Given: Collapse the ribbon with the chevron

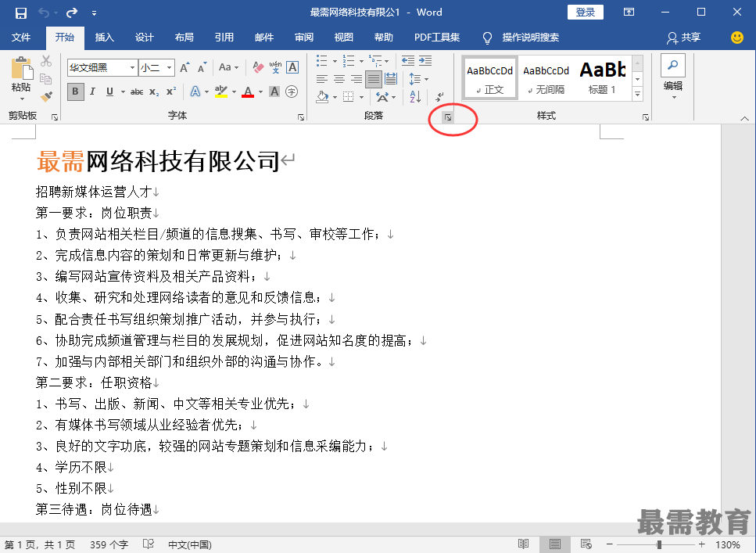Looking at the screenshot, I should pos(744,118).
